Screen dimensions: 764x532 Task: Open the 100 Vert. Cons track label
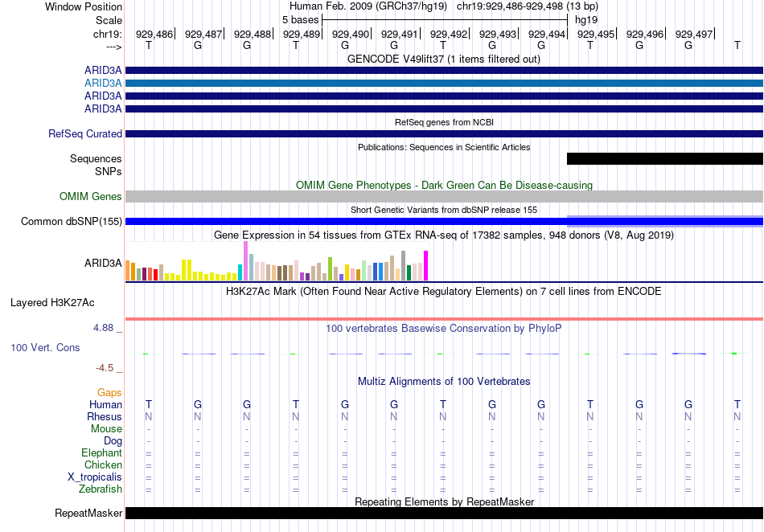(x=45, y=347)
